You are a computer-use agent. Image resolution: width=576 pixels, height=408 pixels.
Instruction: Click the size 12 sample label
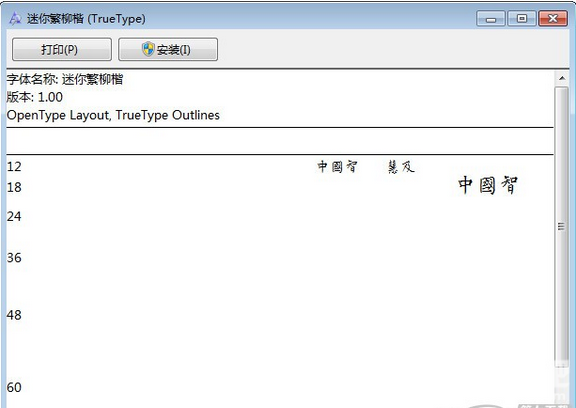pos(14,167)
